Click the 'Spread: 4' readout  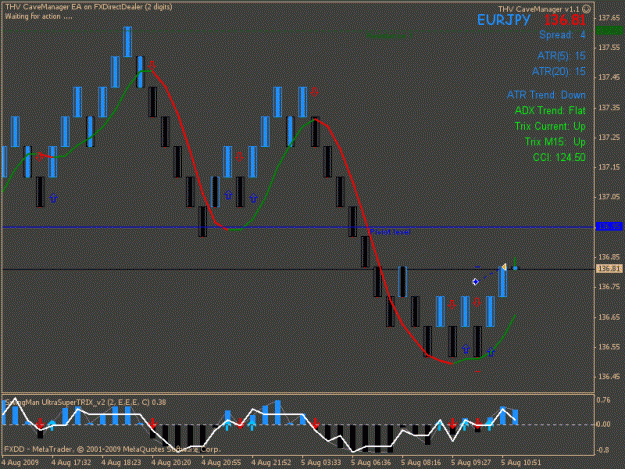[x=562, y=35]
